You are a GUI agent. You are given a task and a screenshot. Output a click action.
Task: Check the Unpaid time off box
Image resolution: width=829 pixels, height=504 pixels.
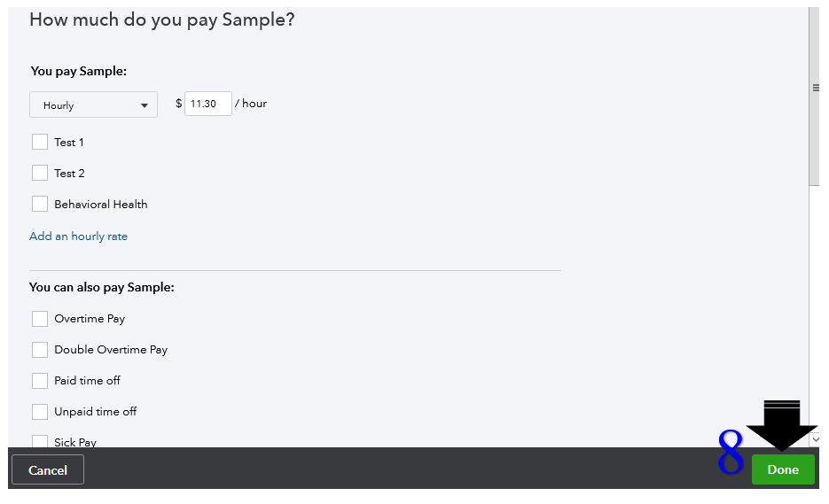pos(40,412)
